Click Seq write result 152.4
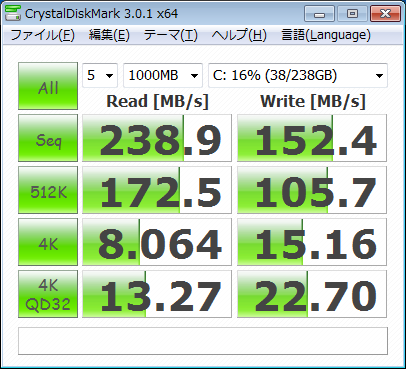Image resolution: width=406 pixels, height=369 pixels. click(312, 138)
